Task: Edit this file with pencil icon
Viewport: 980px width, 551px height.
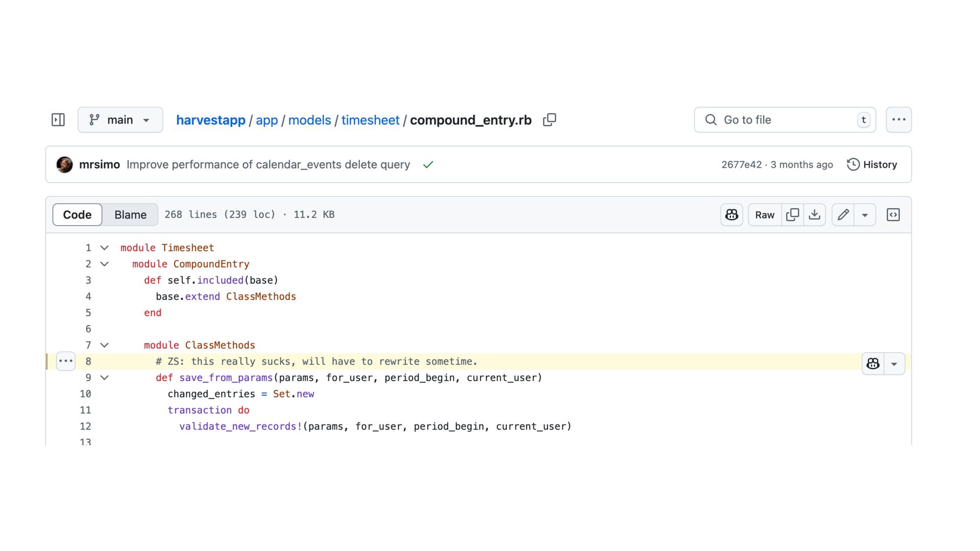Action: tap(843, 215)
